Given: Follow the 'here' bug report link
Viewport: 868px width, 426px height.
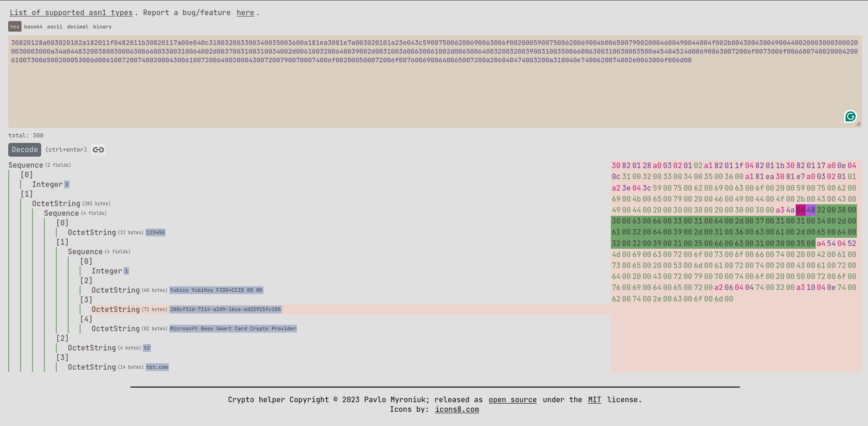Looking at the screenshot, I should (x=245, y=13).
